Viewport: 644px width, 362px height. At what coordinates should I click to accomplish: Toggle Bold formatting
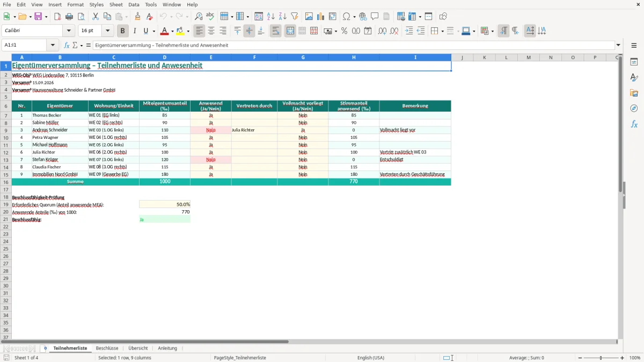[123, 31]
